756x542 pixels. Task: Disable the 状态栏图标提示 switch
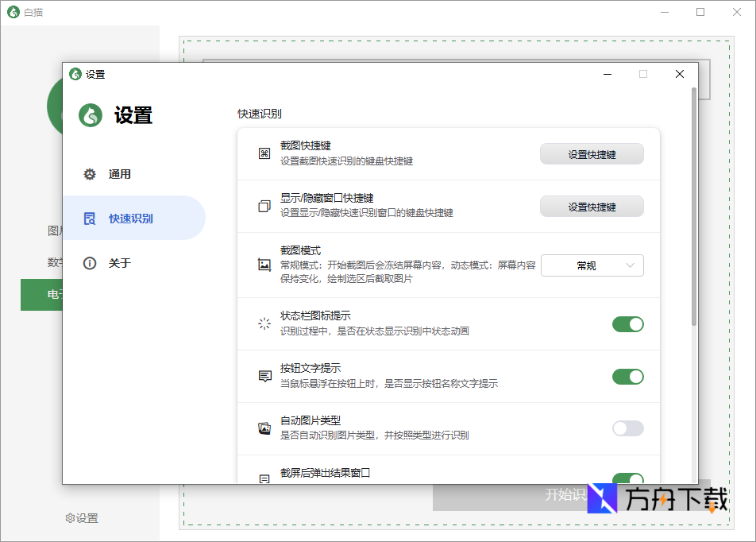pos(627,324)
